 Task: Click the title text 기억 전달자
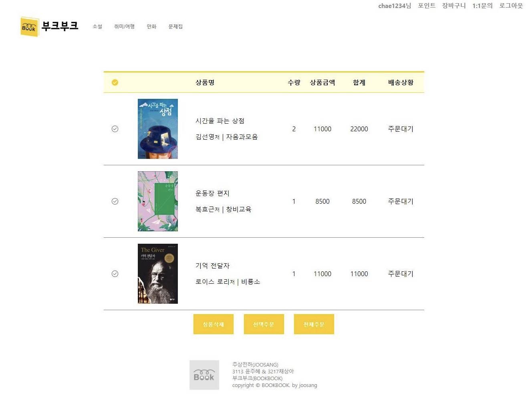point(212,266)
